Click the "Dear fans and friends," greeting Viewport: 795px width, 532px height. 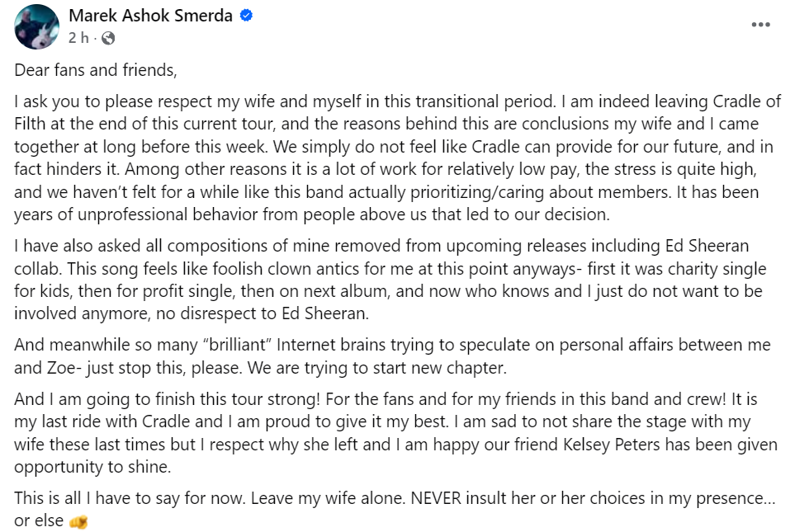point(96,70)
